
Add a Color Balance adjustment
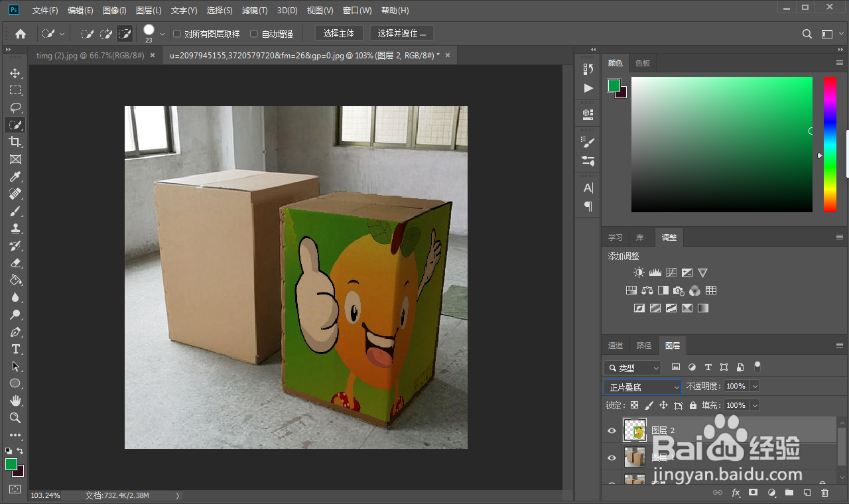pos(647,290)
